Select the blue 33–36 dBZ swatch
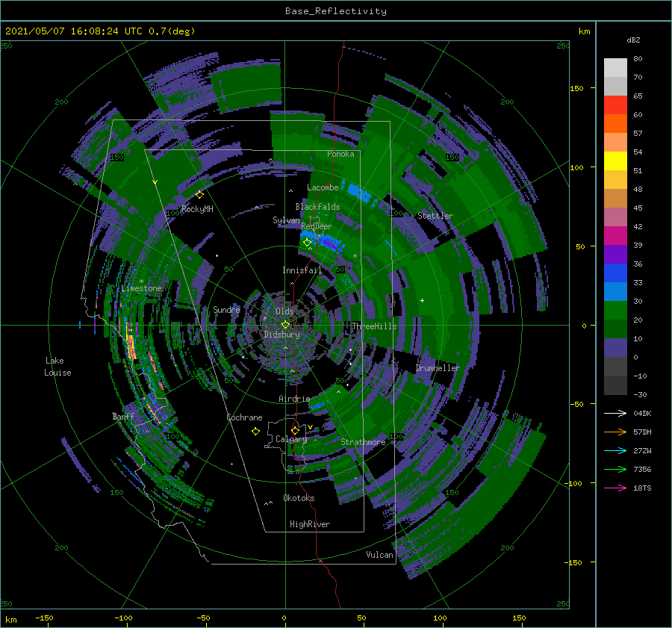The width and height of the screenshot is (672, 628). click(x=615, y=273)
